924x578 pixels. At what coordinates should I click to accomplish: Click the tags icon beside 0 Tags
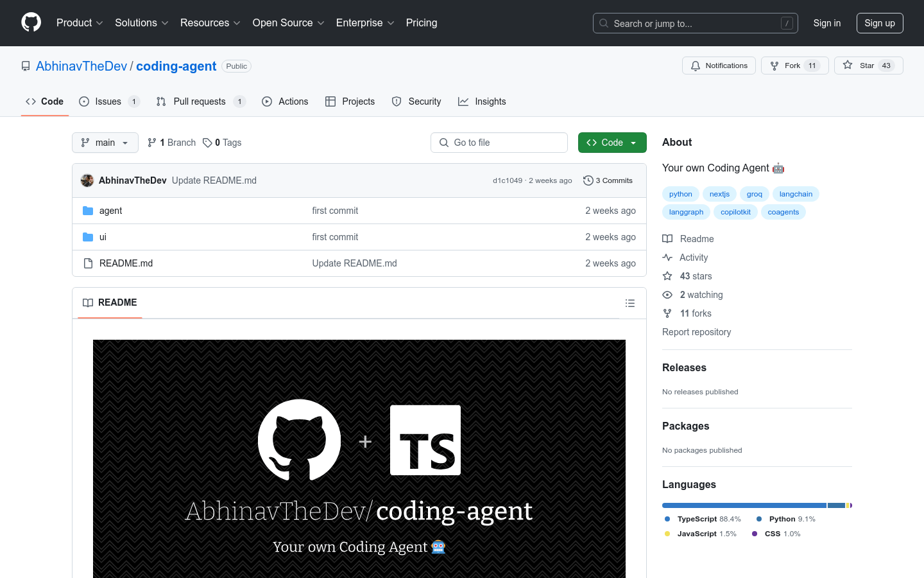[x=207, y=142]
